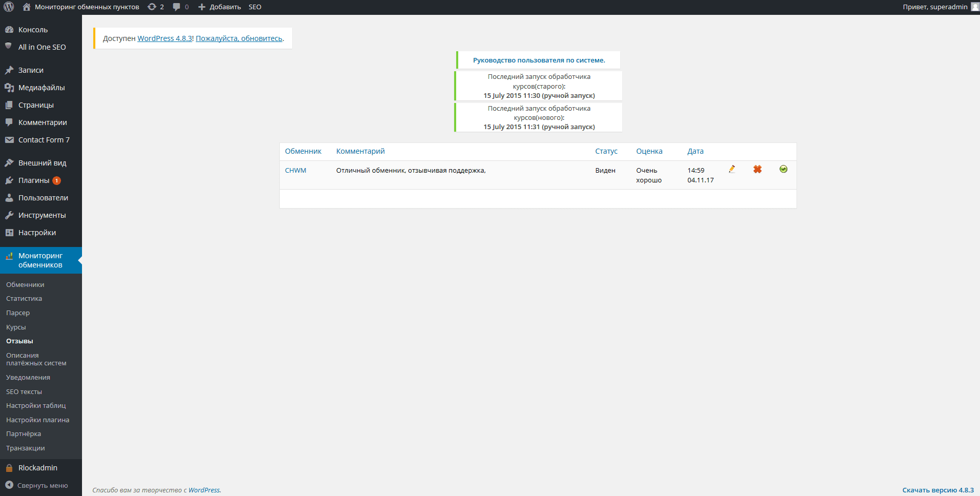Click superadmin avatar icon
This screenshot has width=980, height=496.
[x=975, y=7]
